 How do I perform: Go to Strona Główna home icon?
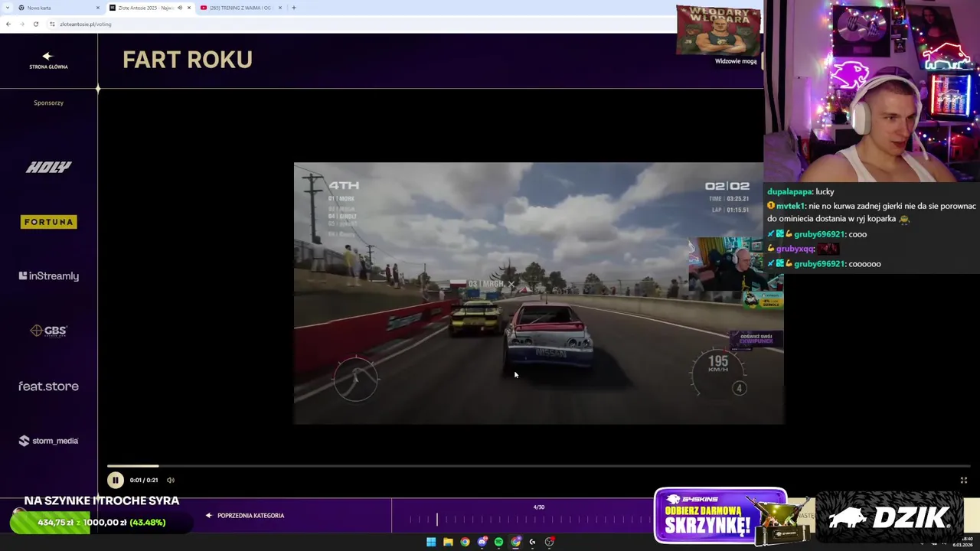click(x=48, y=60)
